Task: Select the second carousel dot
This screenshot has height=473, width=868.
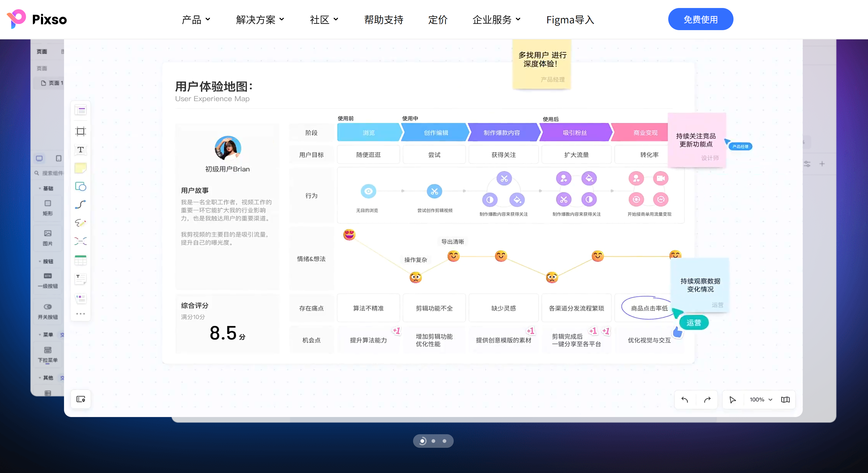Action: pyautogui.click(x=433, y=441)
